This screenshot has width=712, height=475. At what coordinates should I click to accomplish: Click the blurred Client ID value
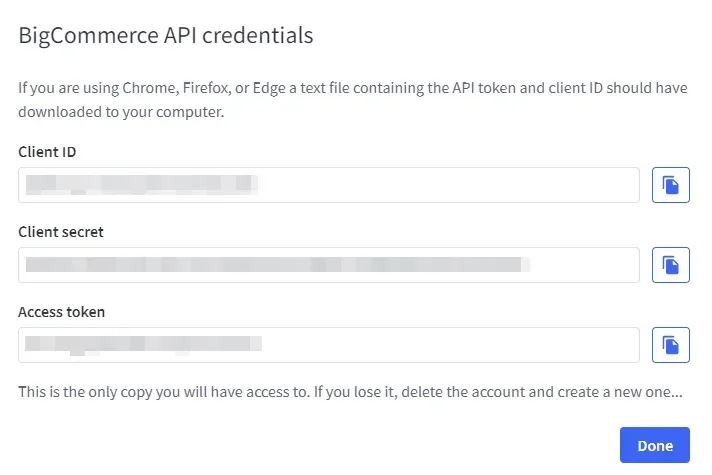click(140, 185)
